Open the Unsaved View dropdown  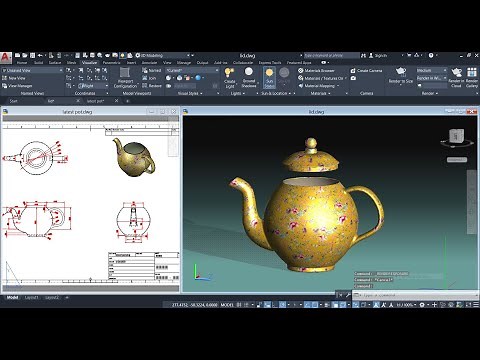(x=32, y=70)
